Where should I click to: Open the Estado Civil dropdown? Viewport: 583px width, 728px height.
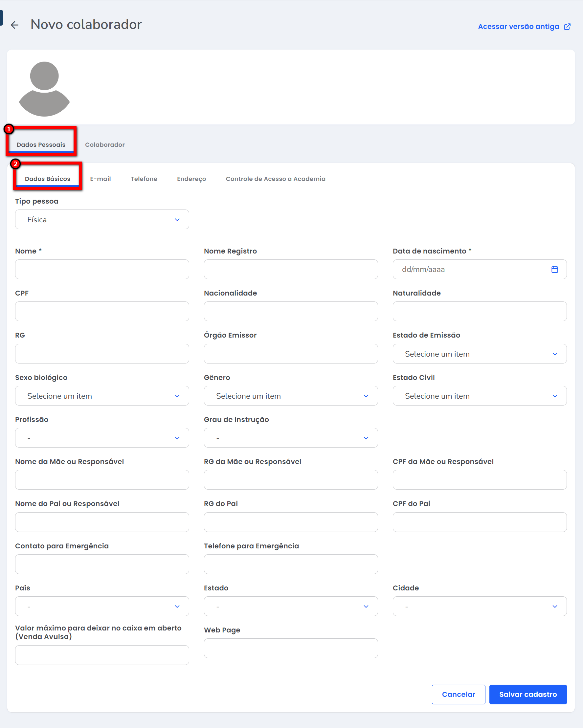click(479, 396)
